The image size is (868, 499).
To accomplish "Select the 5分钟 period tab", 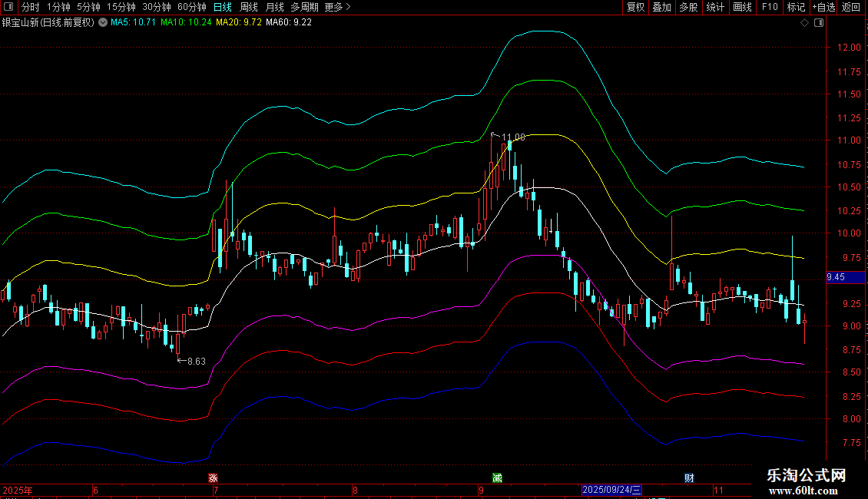I will coord(88,7).
